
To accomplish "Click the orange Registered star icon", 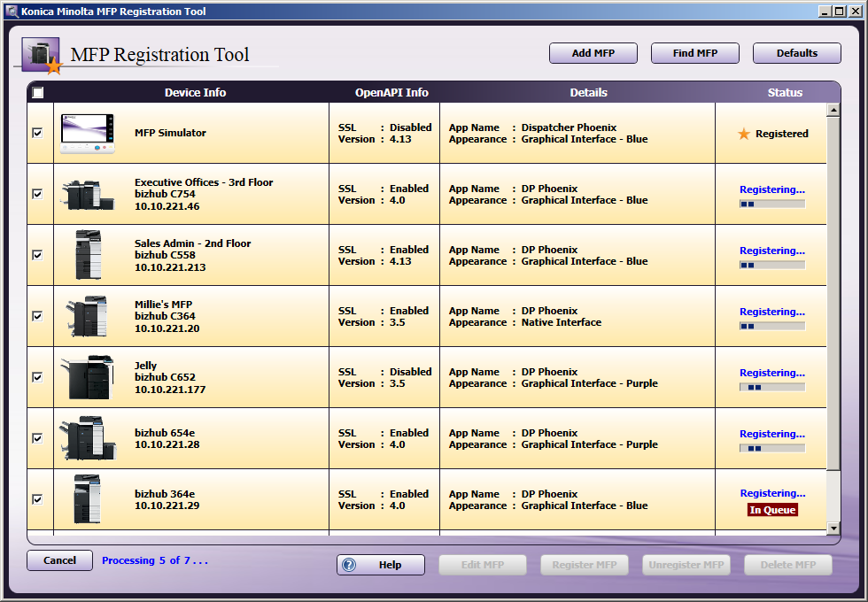I will [x=744, y=134].
